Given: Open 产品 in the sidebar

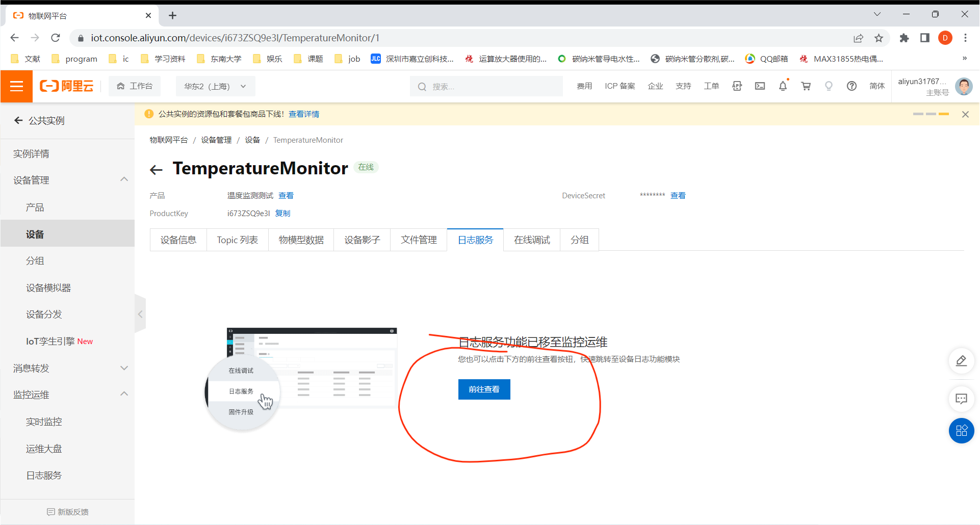Looking at the screenshot, I should (x=35, y=207).
